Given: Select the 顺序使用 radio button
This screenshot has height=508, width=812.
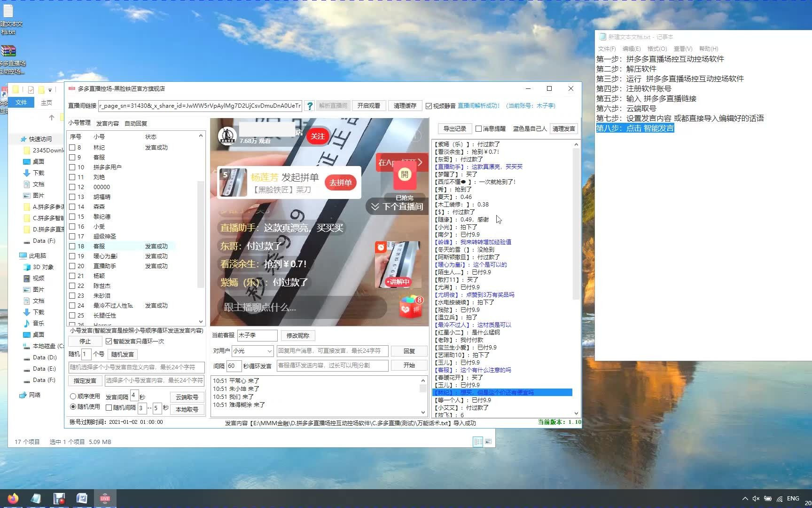Looking at the screenshot, I should tap(73, 396).
